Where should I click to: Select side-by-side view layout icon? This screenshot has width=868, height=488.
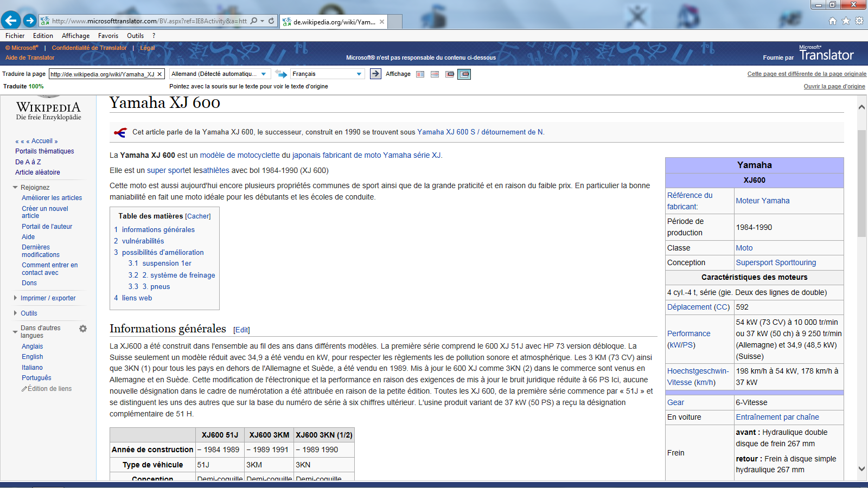tap(420, 74)
